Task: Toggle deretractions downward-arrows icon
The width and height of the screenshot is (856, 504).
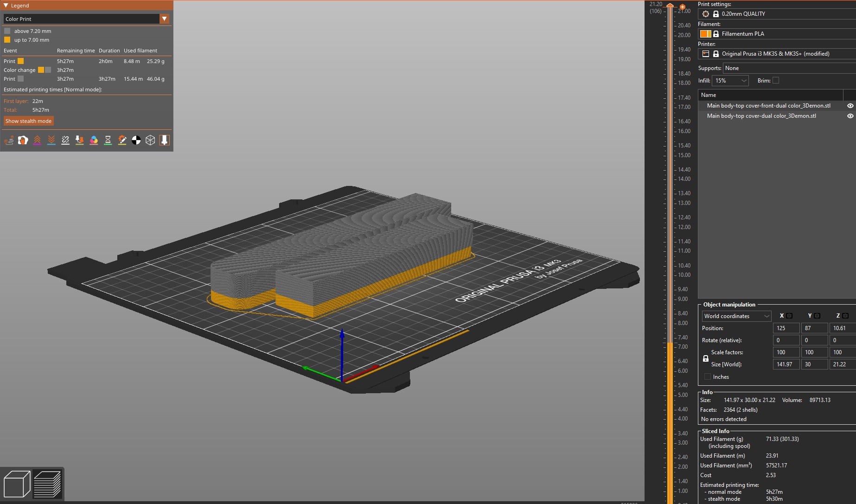Action: 51,140
